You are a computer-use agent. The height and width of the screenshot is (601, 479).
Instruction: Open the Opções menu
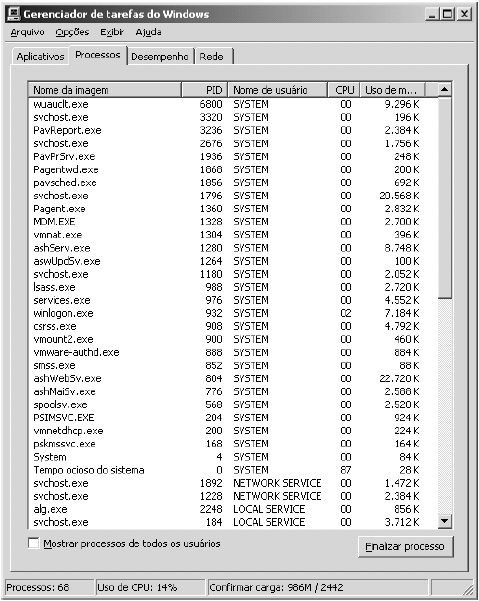[x=72, y=32]
